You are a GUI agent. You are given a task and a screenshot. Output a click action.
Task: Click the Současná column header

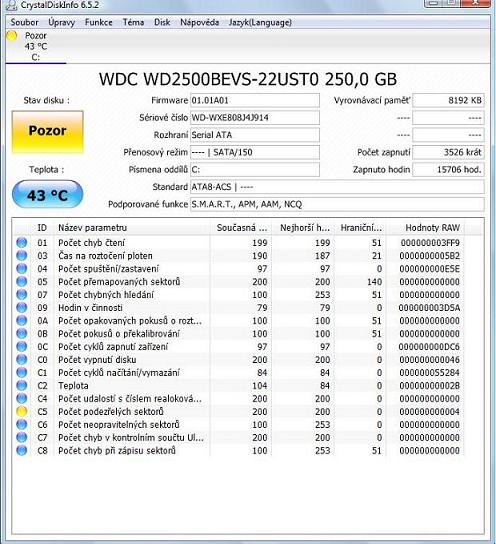click(x=241, y=228)
